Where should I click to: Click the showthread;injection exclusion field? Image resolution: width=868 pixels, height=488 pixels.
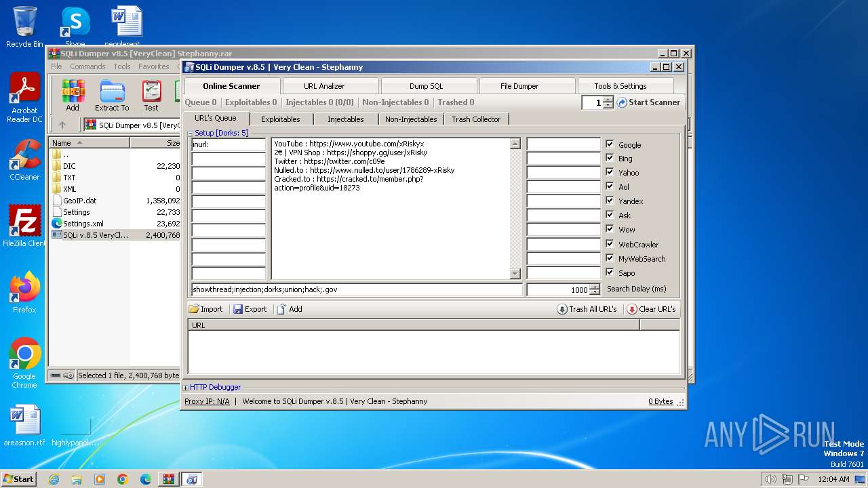pos(357,289)
